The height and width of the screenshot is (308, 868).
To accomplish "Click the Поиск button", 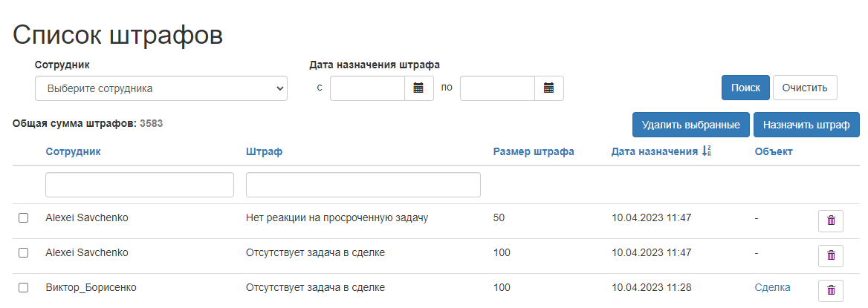I will click(x=745, y=88).
